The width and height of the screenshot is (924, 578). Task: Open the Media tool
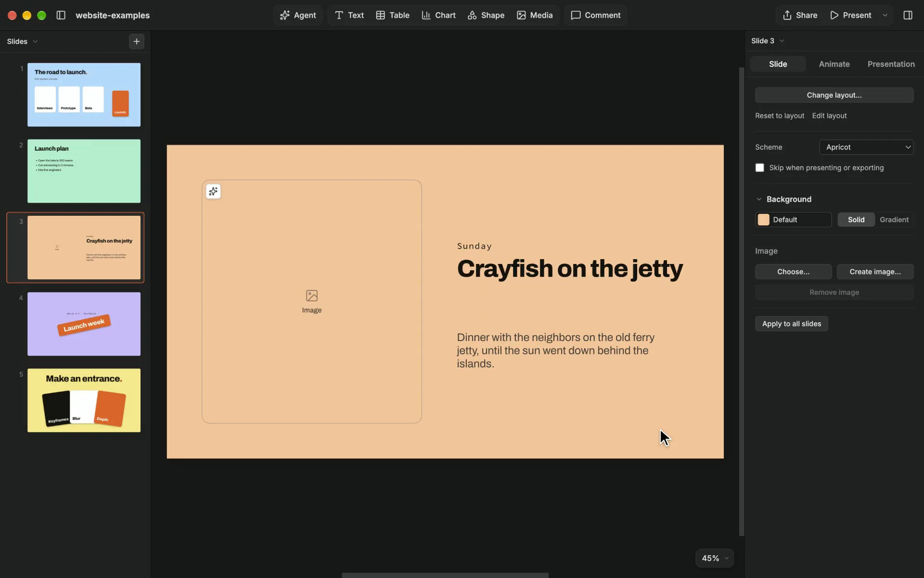[x=535, y=15]
